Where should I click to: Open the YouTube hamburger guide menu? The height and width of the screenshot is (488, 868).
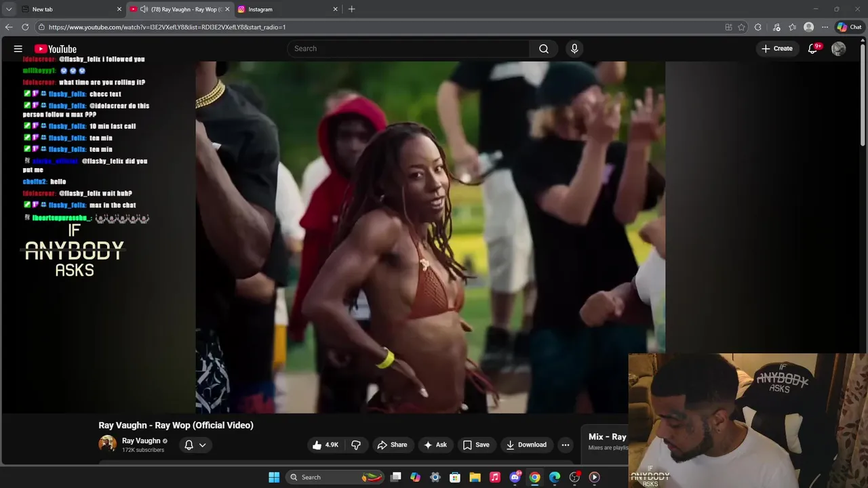point(18,49)
